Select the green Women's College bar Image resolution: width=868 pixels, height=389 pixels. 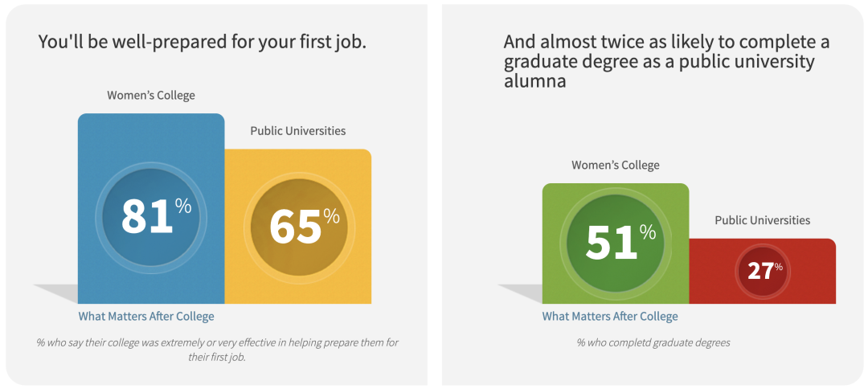[616, 244]
